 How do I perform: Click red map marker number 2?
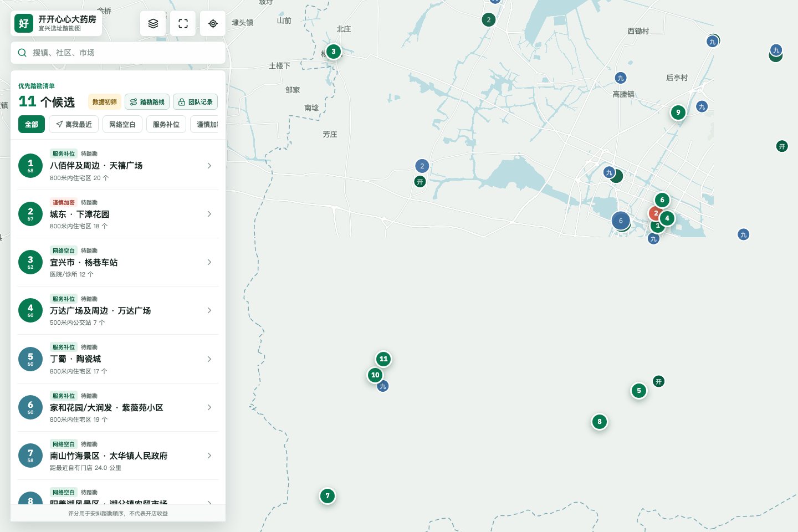[x=655, y=213]
